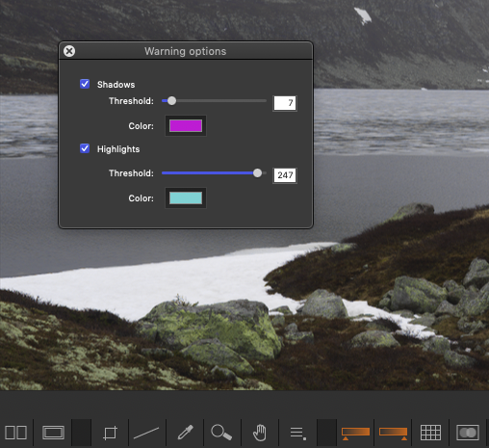489x448 pixels.
Task: Select the straighten horizon line tool
Action: (146, 433)
